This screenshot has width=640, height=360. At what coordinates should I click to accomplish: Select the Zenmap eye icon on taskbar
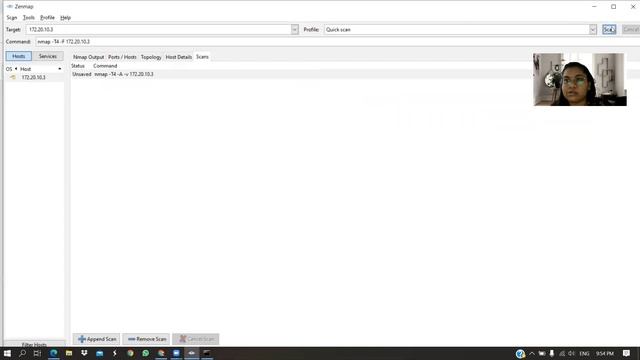point(191,353)
